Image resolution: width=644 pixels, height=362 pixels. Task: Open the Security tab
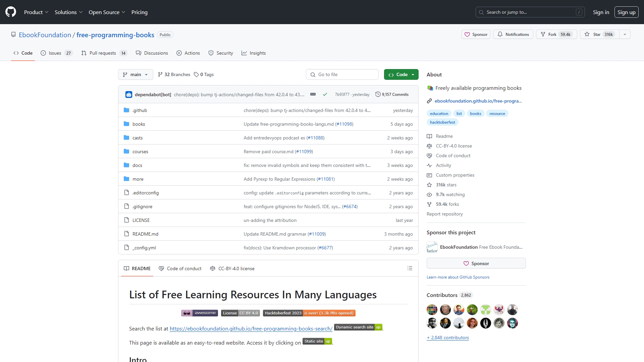pos(221,53)
